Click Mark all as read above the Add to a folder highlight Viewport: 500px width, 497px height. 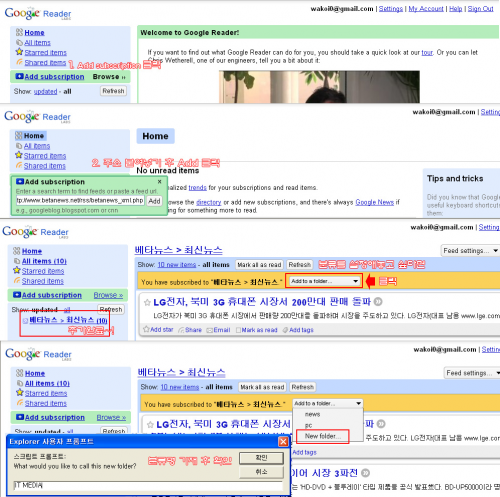point(259,265)
